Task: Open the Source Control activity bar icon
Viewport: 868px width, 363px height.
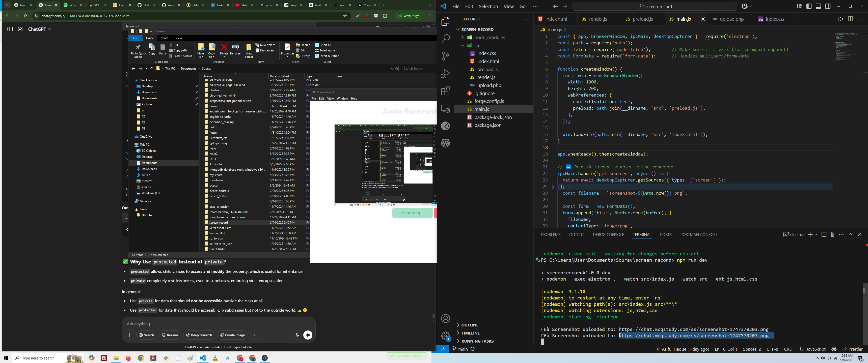Action: click(445, 56)
